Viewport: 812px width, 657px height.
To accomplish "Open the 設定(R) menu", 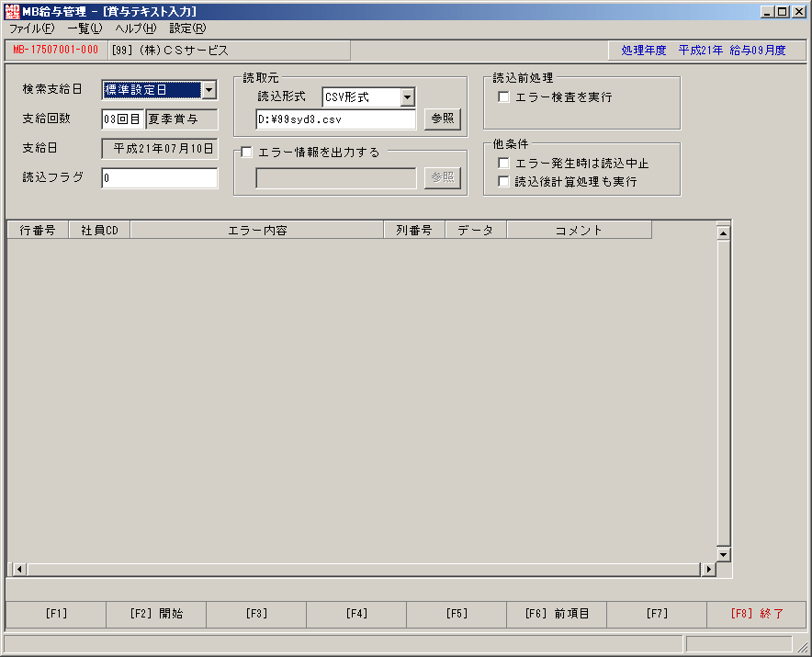I will (x=187, y=28).
